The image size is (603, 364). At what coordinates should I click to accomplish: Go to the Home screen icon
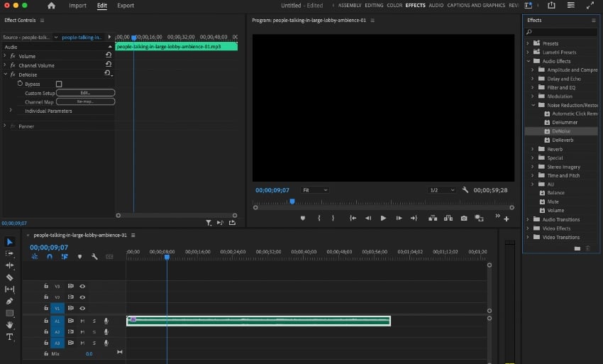click(x=51, y=6)
